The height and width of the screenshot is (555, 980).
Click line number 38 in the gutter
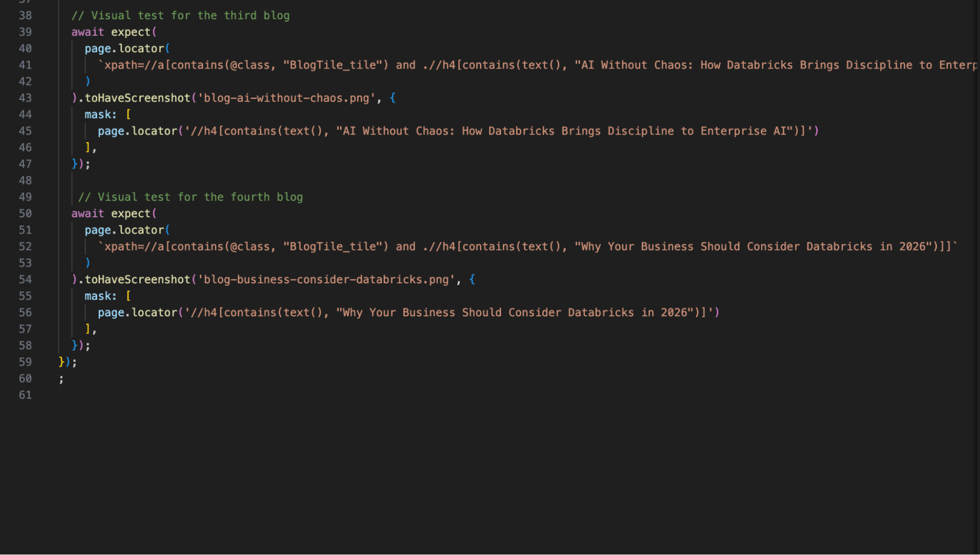coord(25,16)
